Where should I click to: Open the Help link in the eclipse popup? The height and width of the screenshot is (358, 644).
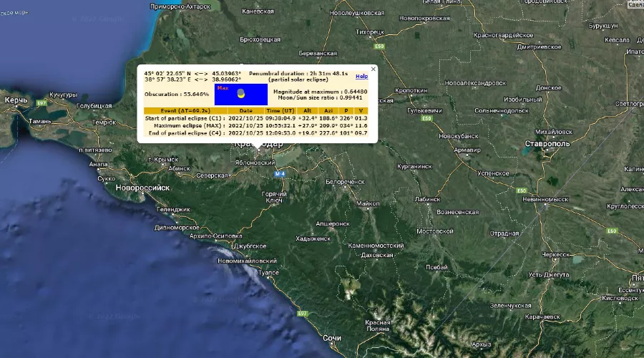click(x=362, y=76)
